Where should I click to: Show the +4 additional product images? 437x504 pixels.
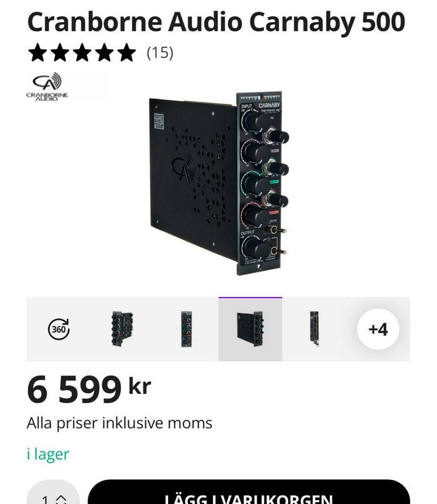click(x=378, y=329)
